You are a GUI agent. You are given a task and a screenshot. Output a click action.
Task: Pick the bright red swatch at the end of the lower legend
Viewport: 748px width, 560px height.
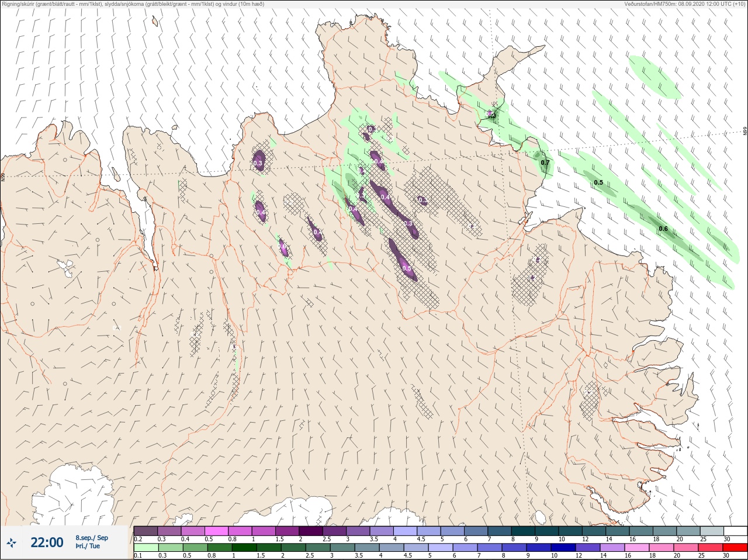point(735,548)
